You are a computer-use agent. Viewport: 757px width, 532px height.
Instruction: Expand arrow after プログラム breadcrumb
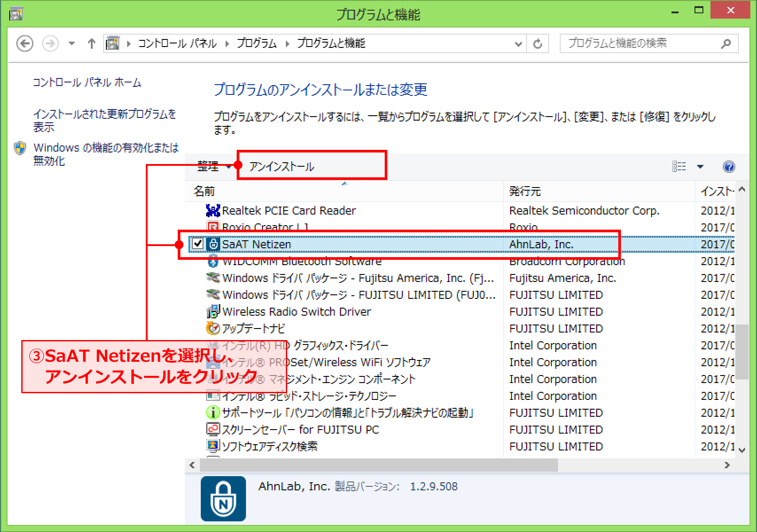point(287,43)
